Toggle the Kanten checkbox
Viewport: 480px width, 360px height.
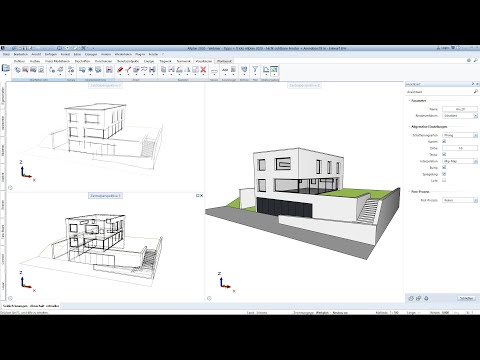click(x=444, y=141)
